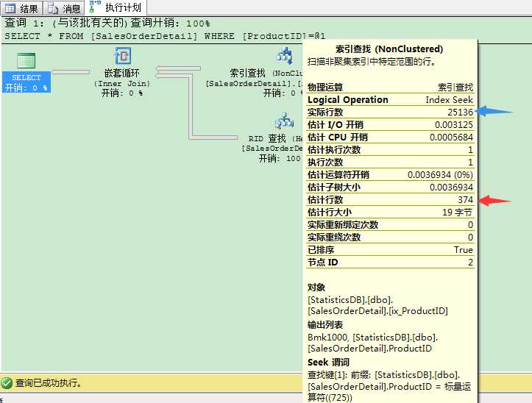Click the 估计 CPU 开销 value 0.0005684
The height and width of the screenshot is (403, 532).
click(x=451, y=138)
